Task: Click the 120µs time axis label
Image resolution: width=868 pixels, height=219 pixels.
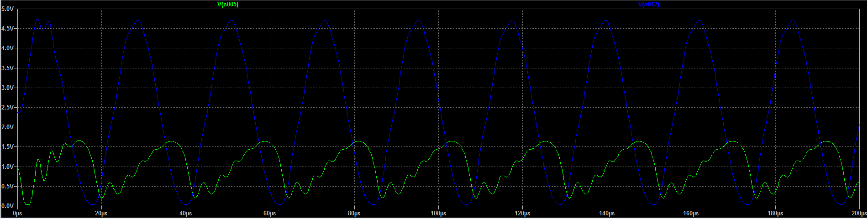Action: 522,214
